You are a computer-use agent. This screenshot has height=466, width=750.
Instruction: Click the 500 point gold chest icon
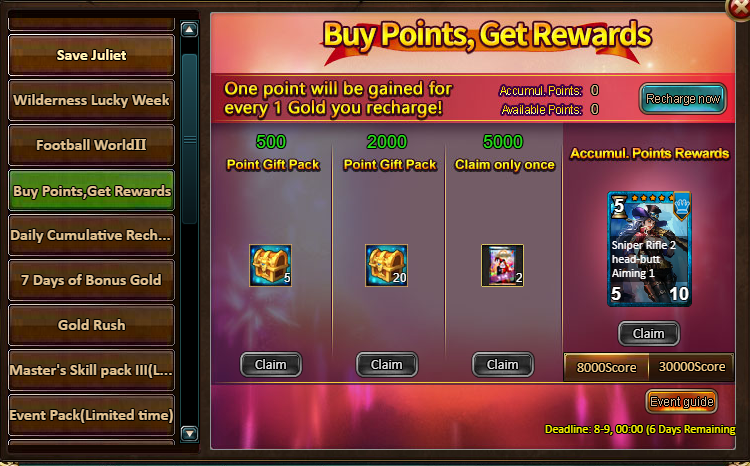click(270, 266)
